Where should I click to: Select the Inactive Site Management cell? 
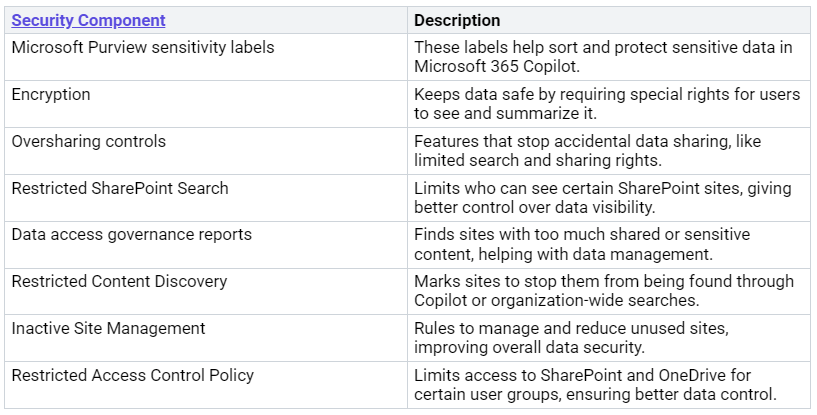[x=109, y=328]
